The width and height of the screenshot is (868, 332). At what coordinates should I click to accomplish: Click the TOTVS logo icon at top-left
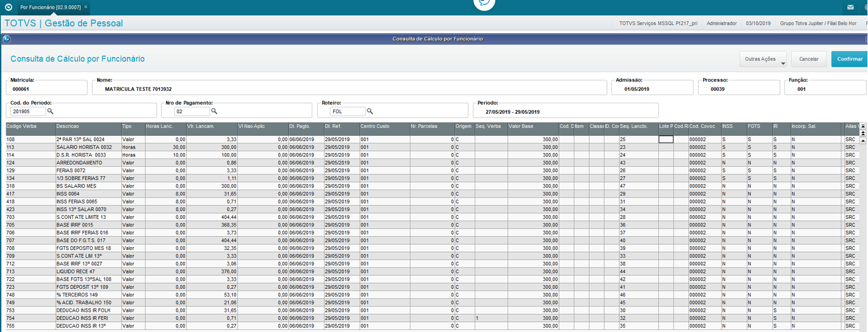point(8,7)
